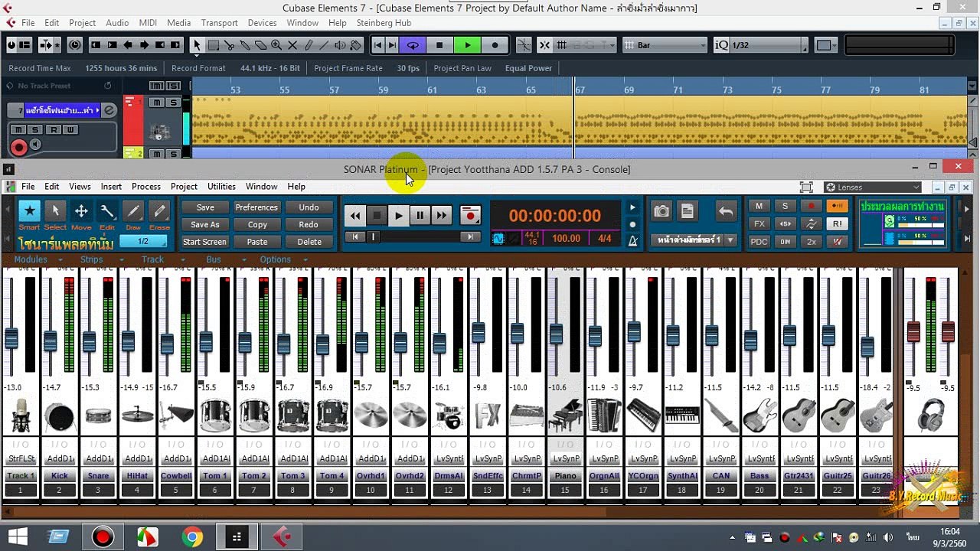Click the Kick strip volume fader
Viewport: 980px width, 551px height.
[x=51, y=341]
